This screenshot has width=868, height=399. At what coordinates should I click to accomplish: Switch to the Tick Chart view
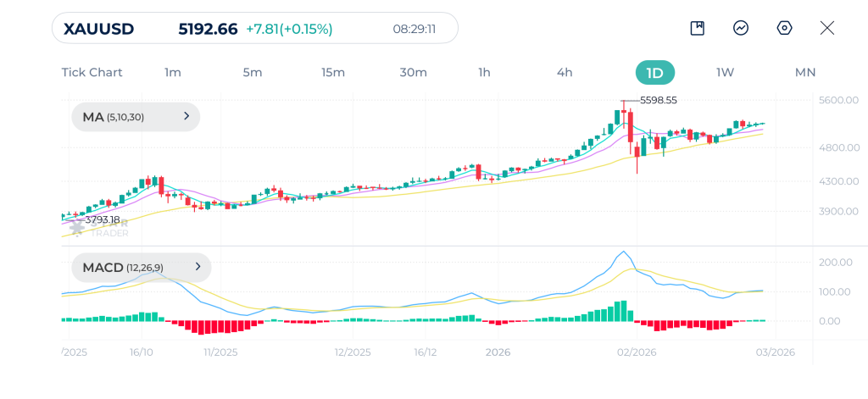92,72
